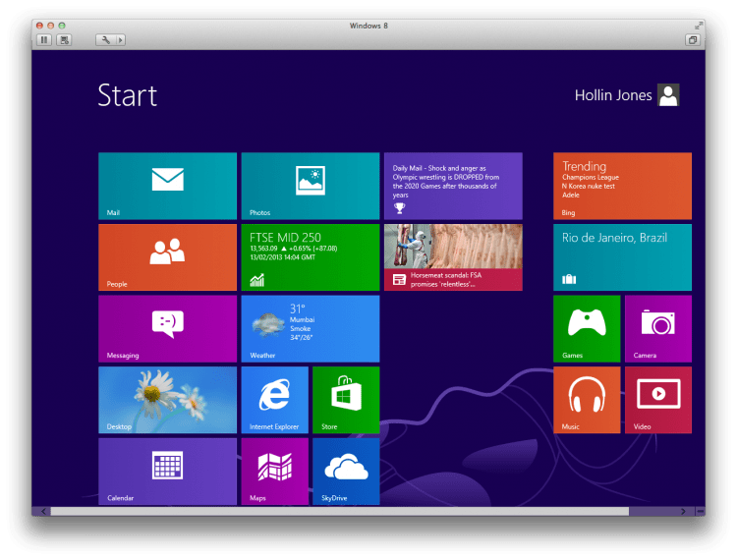737x560 pixels.
Task: Click the Hollin Jones account name
Action: click(613, 95)
